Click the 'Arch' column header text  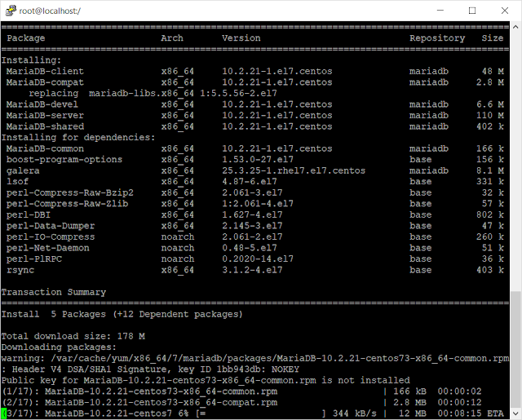tap(172, 38)
